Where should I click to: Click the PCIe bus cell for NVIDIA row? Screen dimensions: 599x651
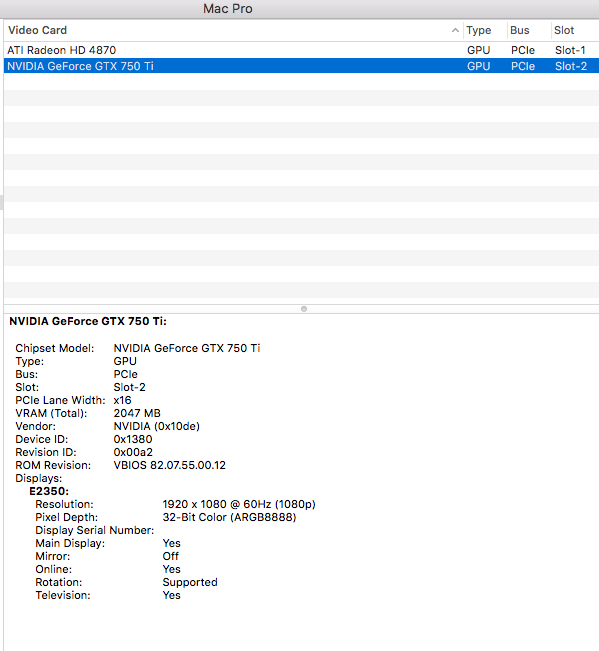[x=523, y=66]
